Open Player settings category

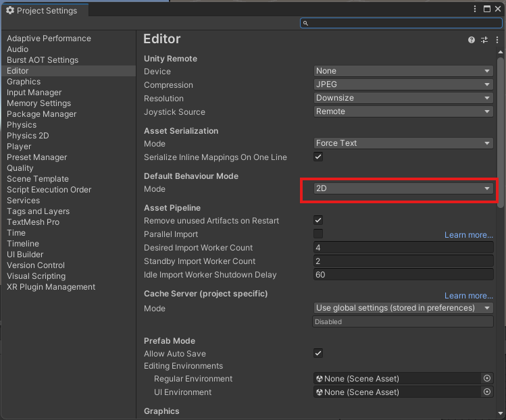click(x=19, y=147)
